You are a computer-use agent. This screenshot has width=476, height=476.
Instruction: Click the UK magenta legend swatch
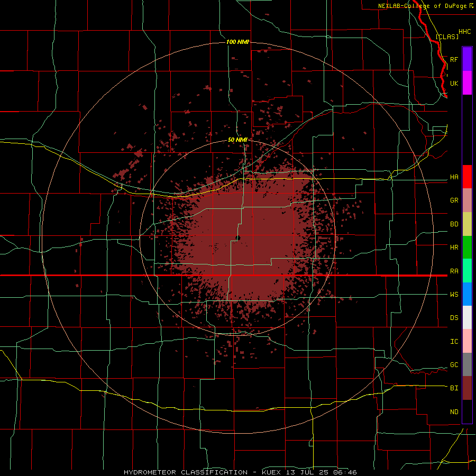(x=467, y=83)
